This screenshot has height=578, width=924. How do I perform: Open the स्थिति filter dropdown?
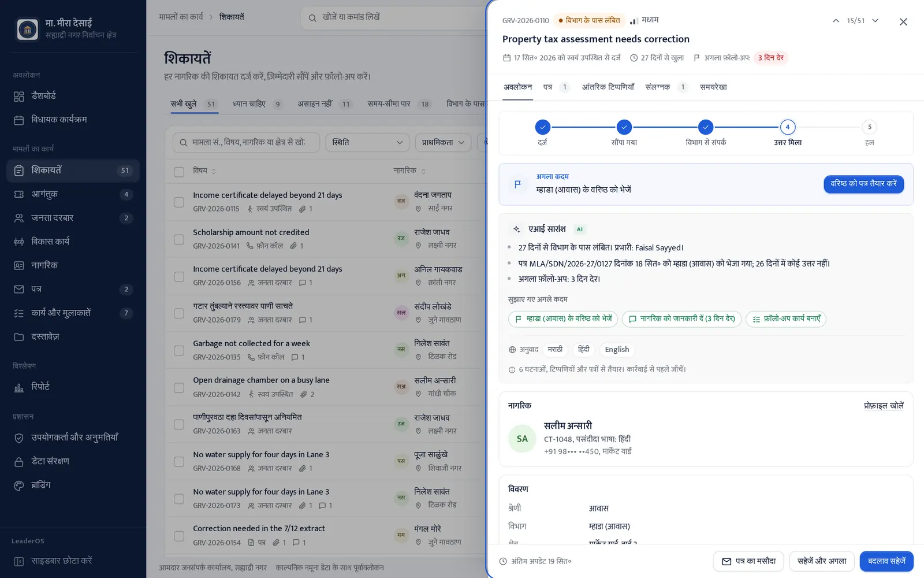367,142
